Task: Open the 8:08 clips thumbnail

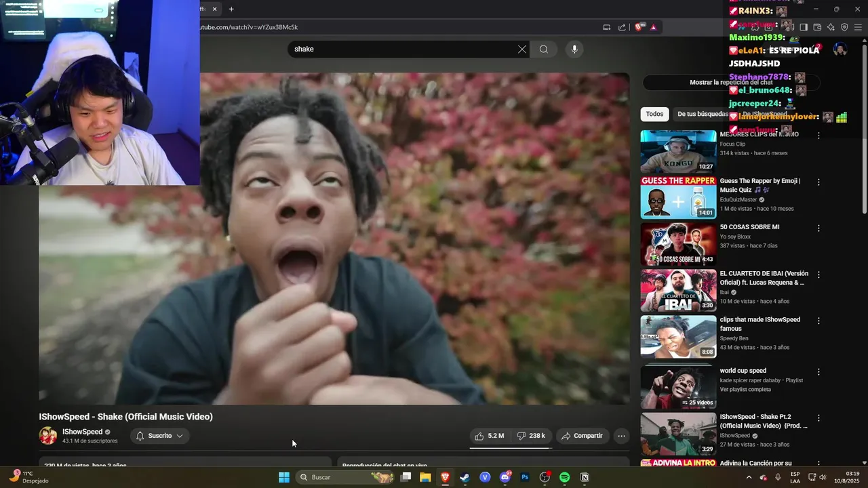Action: (x=678, y=336)
